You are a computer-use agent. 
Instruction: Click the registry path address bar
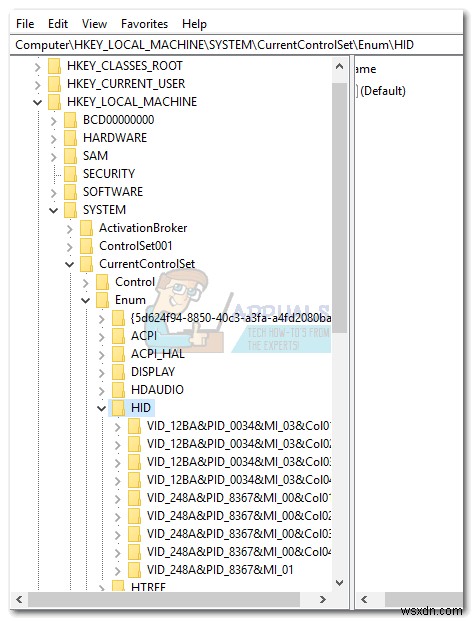pos(236,45)
